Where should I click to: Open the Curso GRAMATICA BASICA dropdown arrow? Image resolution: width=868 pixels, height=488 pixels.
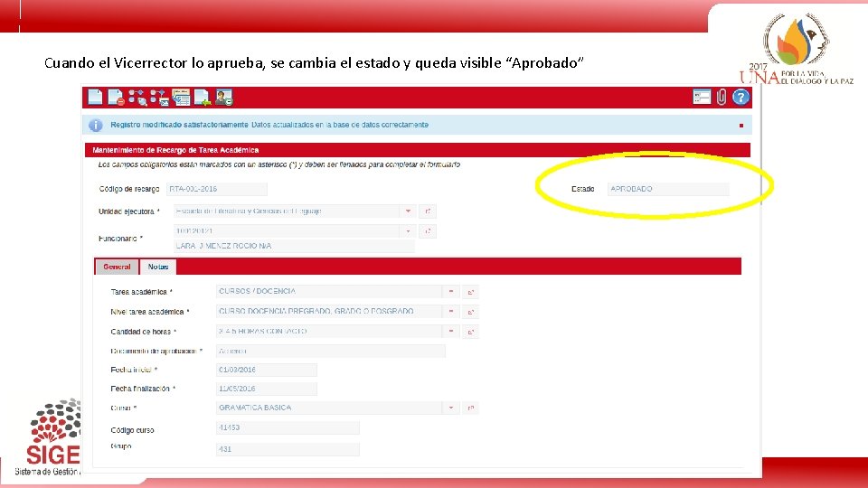click(451, 408)
